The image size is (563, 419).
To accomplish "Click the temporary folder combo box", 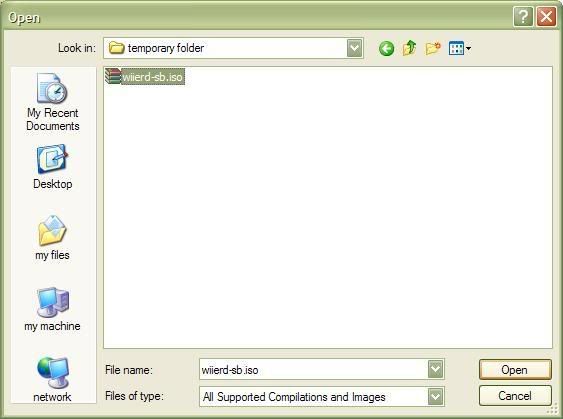I will (233, 48).
